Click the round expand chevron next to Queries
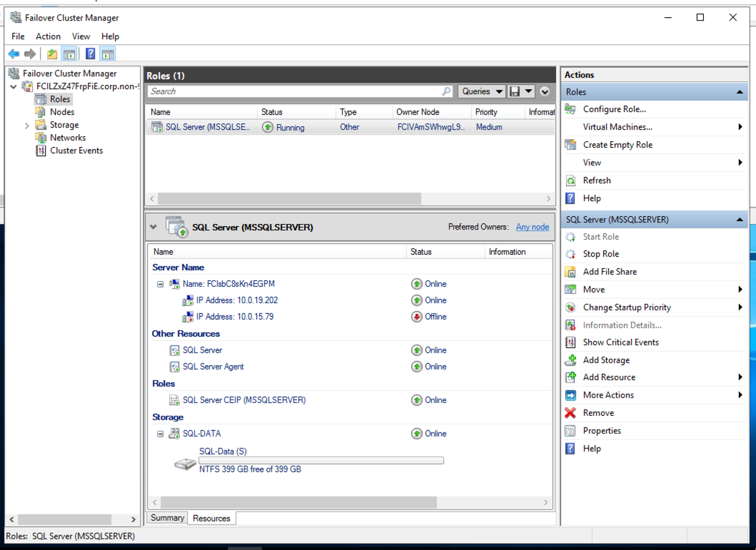This screenshot has width=756, height=550. click(545, 91)
